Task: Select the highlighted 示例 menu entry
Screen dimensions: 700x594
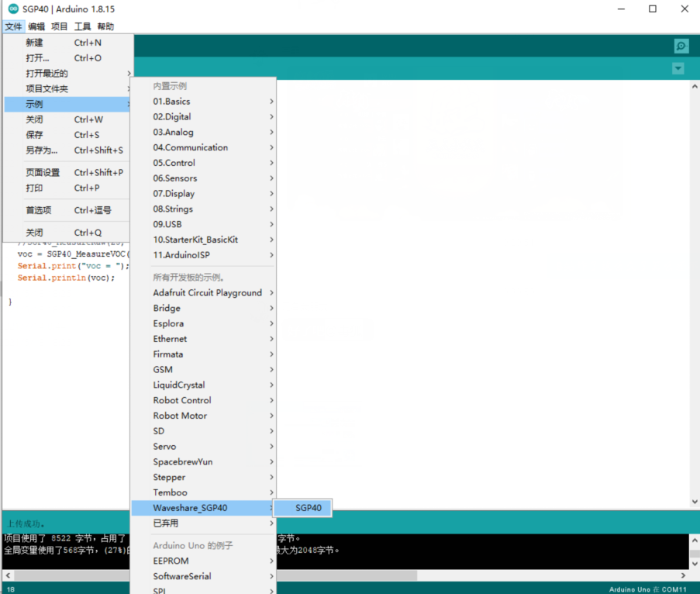Action: click(67, 104)
